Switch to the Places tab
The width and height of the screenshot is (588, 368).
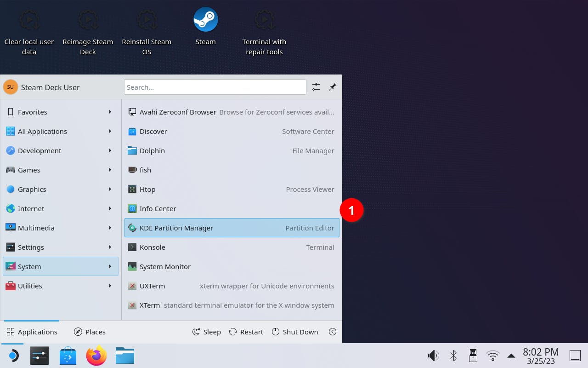[90, 332]
